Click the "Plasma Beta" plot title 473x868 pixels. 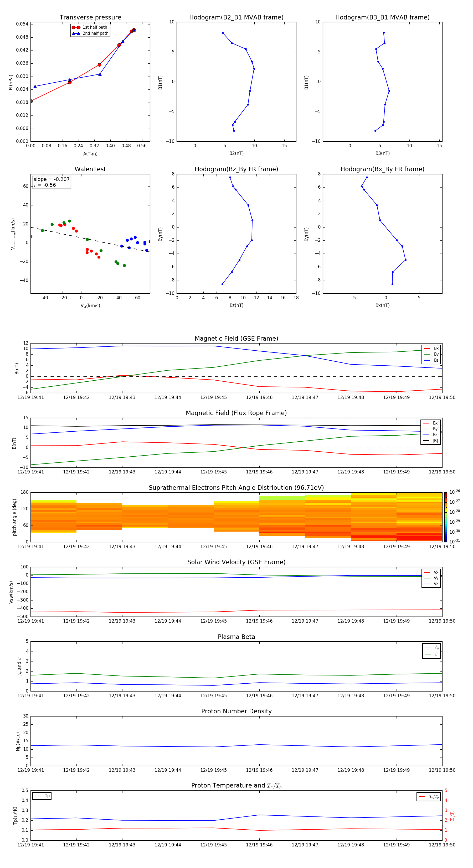[236, 637]
